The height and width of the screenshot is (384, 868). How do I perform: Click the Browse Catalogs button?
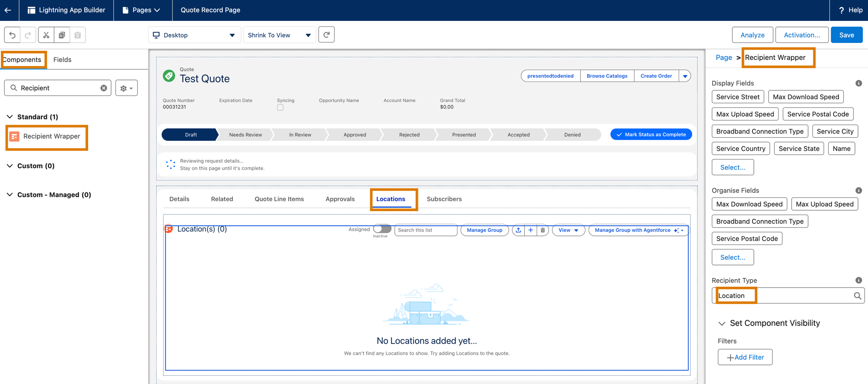point(607,76)
